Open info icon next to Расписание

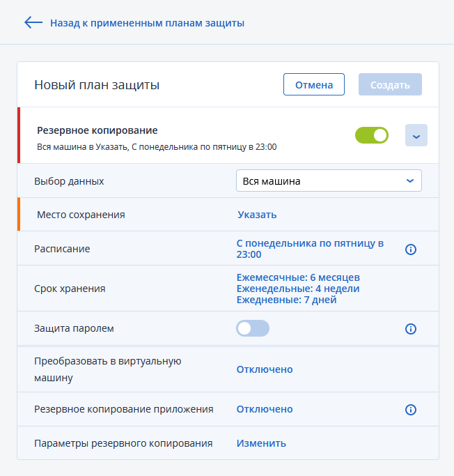coord(411,249)
